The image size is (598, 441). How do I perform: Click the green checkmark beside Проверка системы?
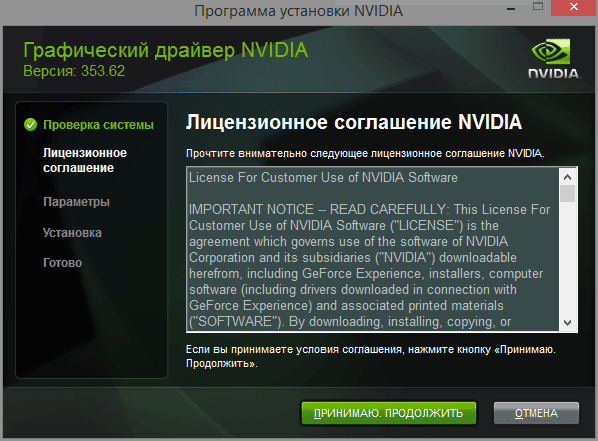31,124
